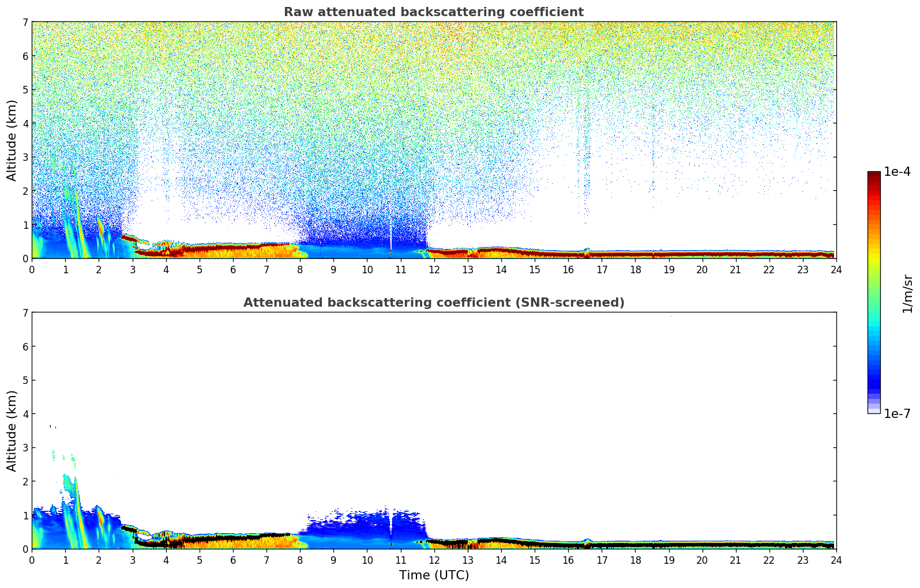Click the title 'Raw attenuated backscattering coefficient'
This screenshot has height=588, width=920.
tap(434, 12)
